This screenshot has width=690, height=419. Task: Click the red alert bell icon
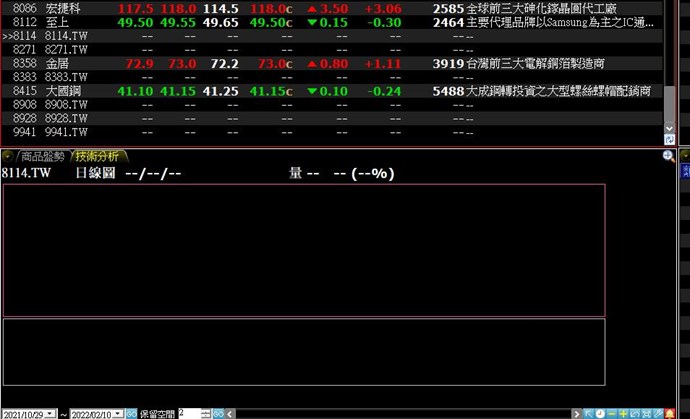(x=670, y=414)
